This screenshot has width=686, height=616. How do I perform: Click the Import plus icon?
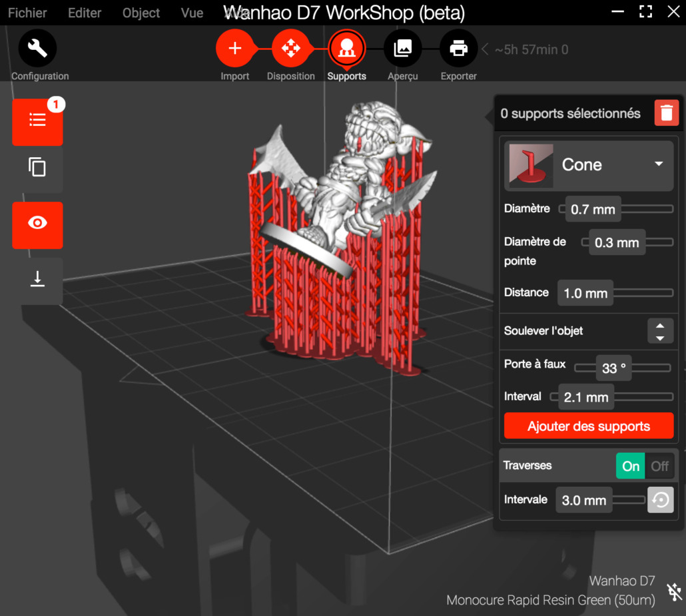click(235, 48)
